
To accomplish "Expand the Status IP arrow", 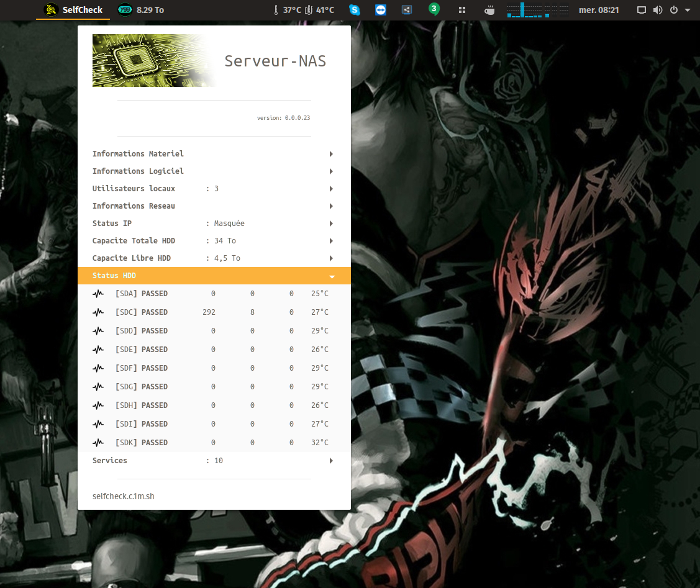I will coord(331,224).
